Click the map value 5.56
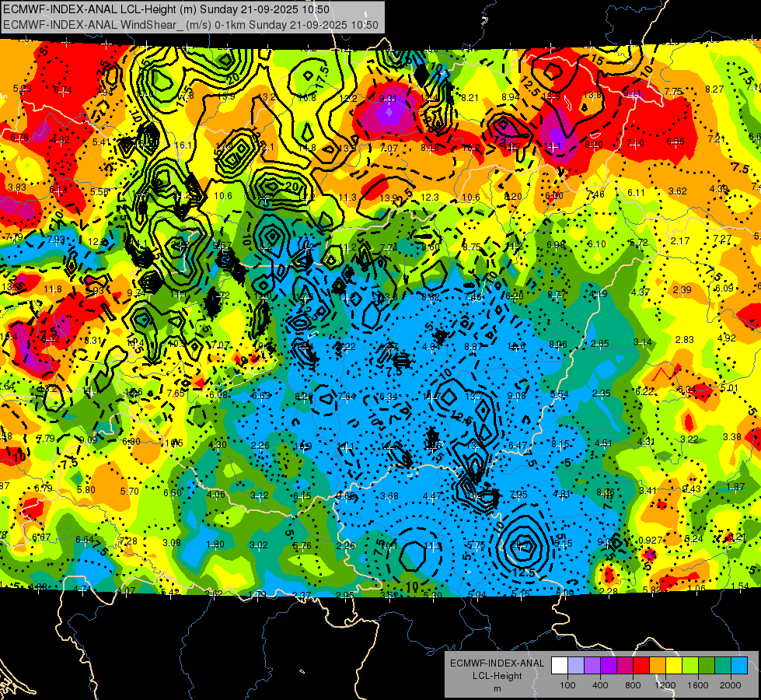 (99, 192)
